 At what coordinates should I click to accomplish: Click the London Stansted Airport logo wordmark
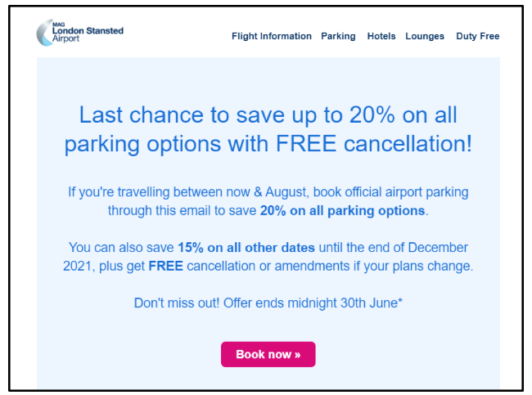coord(88,34)
